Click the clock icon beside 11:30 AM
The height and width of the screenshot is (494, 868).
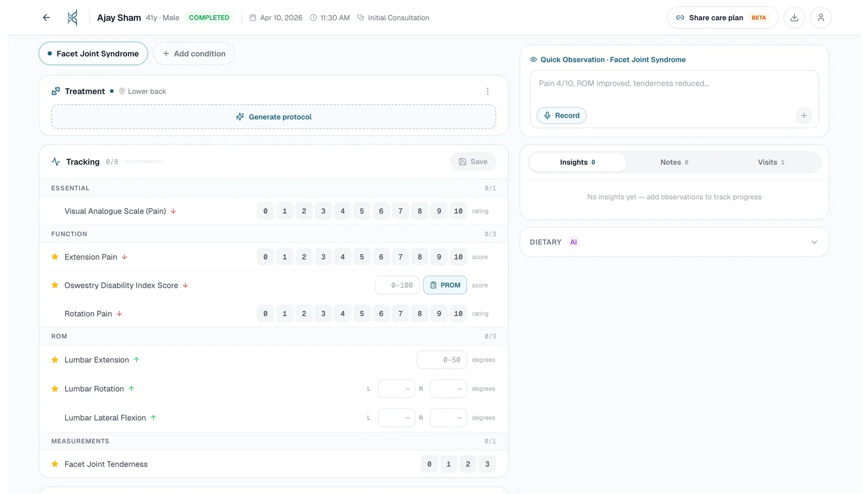pos(313,18)
